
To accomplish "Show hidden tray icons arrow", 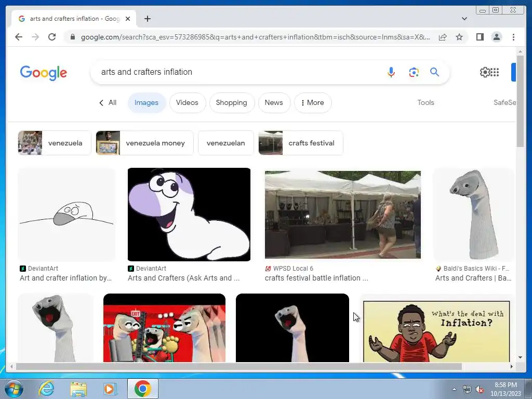I will [x=454, y=389].
